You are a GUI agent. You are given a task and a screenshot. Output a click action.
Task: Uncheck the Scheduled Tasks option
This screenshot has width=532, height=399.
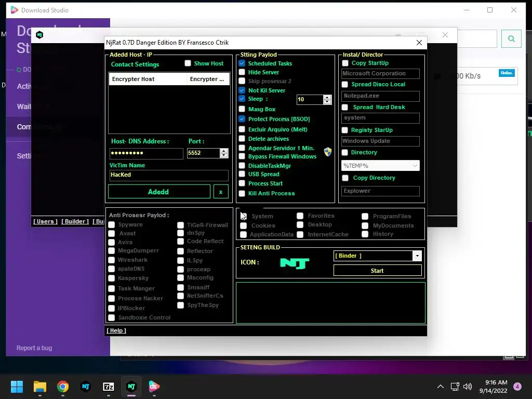pos(242,63)
